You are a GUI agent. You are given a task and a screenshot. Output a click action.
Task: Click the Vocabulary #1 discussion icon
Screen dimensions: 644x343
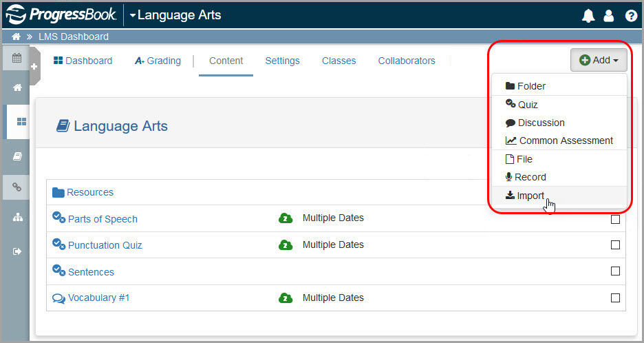58,298
